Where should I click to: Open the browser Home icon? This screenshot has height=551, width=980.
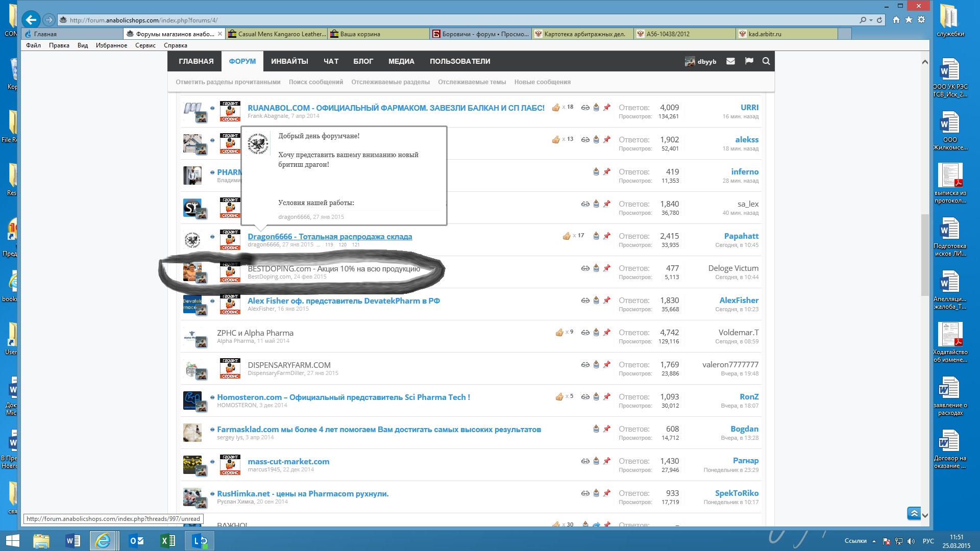coord(896,20)
